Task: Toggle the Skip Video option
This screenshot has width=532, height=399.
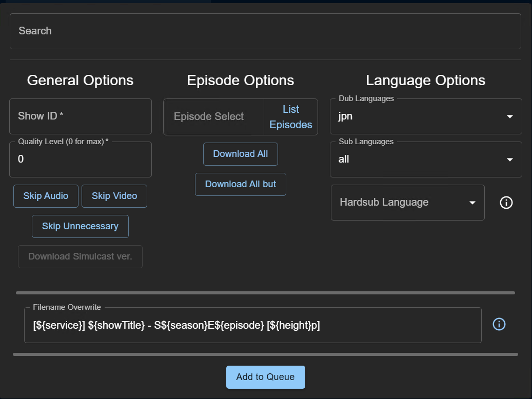Action: pyautogui.click(x=114, y=196)
